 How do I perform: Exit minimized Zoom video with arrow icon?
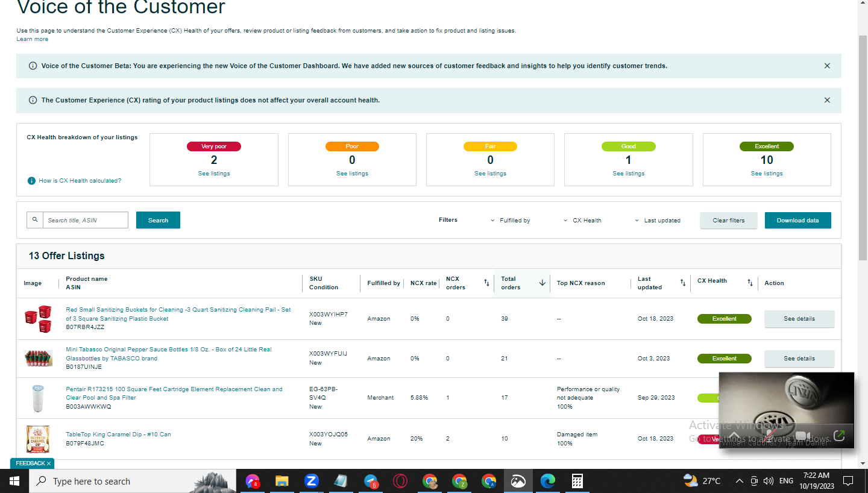(838, 435)
